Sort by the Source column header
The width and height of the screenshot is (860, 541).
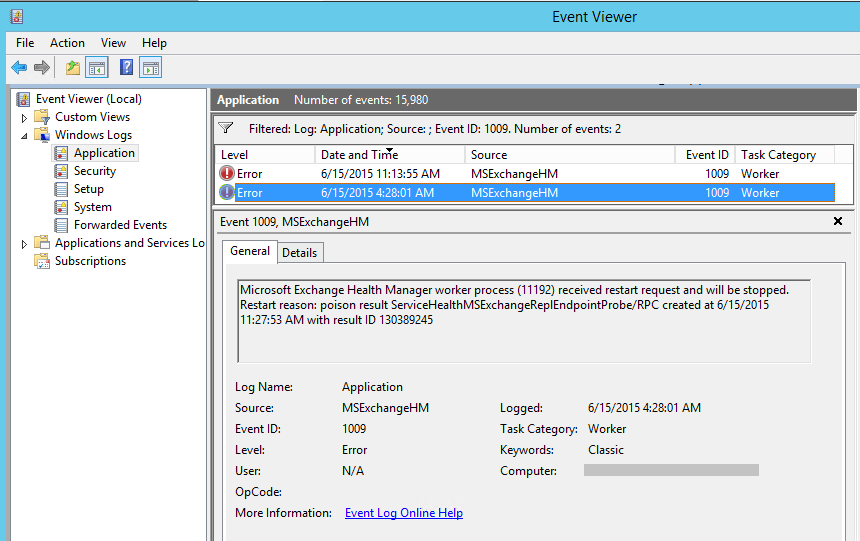click(570, 155)
